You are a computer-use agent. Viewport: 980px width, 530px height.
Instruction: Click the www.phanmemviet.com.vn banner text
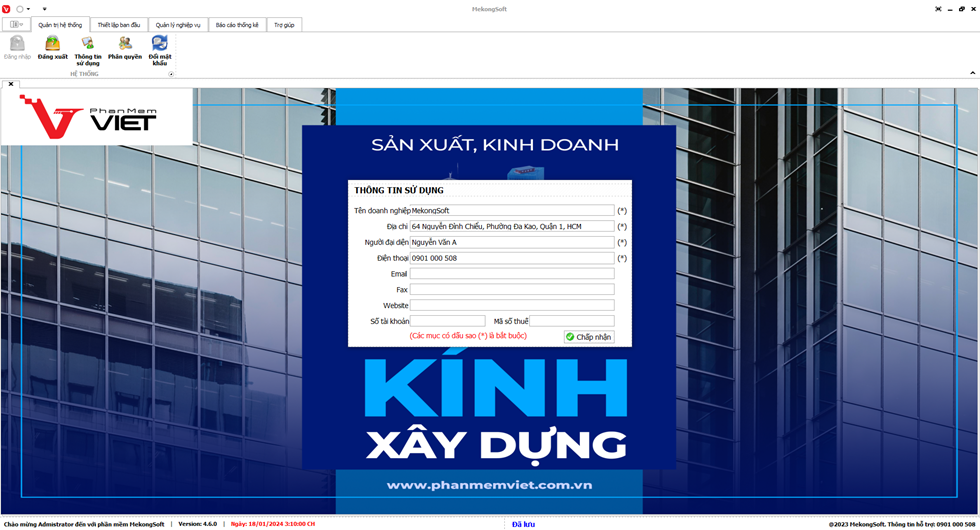pos(489,485)
